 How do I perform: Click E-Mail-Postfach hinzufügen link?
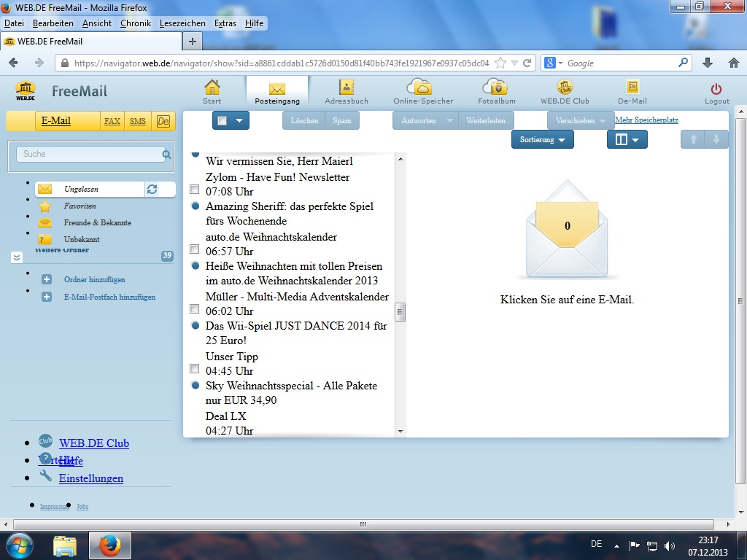(109, 297)
